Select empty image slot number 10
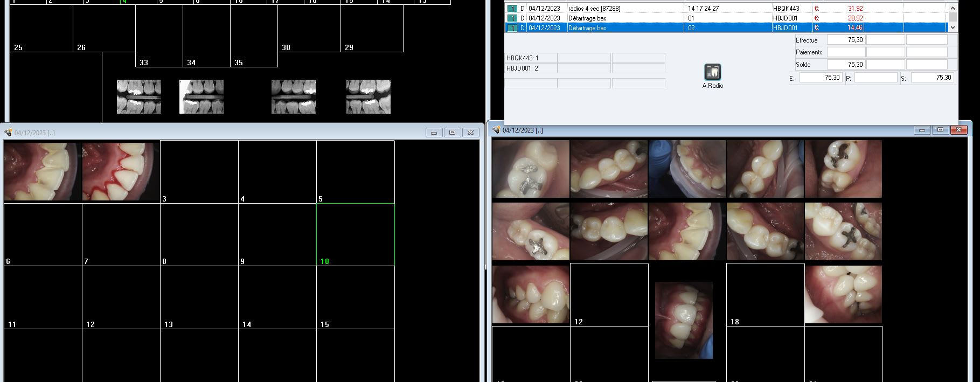This screenshot has width=980, height=382. 355,234
